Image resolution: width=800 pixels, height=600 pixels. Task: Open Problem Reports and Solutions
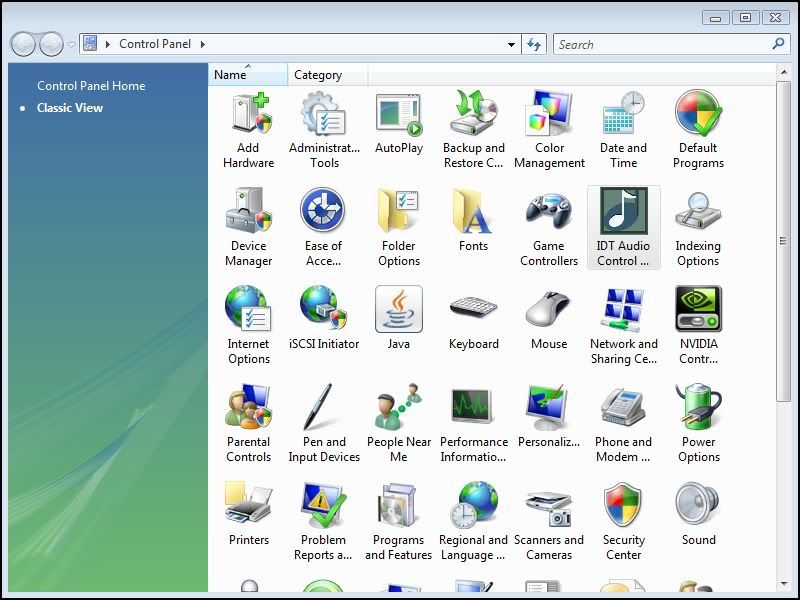point(323,521)
